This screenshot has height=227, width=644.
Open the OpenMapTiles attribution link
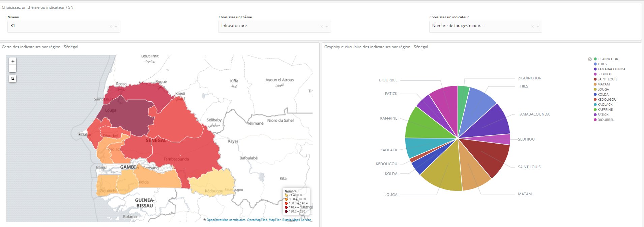257,220
